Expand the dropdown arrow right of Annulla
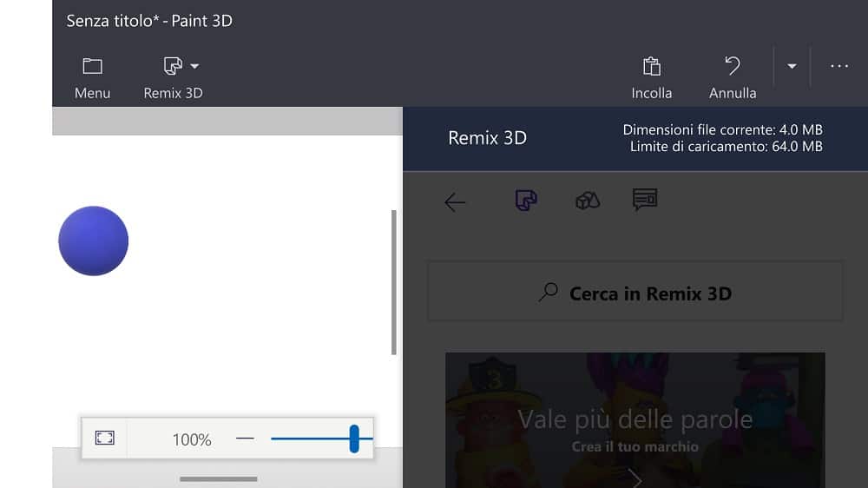This screenshot has width=868, height=488. (x=792, y=67)
